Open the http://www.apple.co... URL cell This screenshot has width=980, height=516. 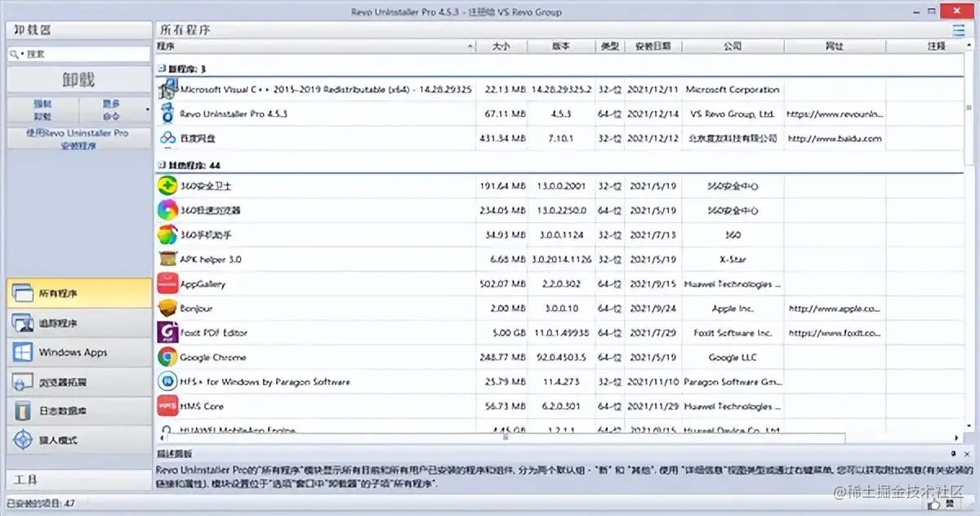point(835,309)
